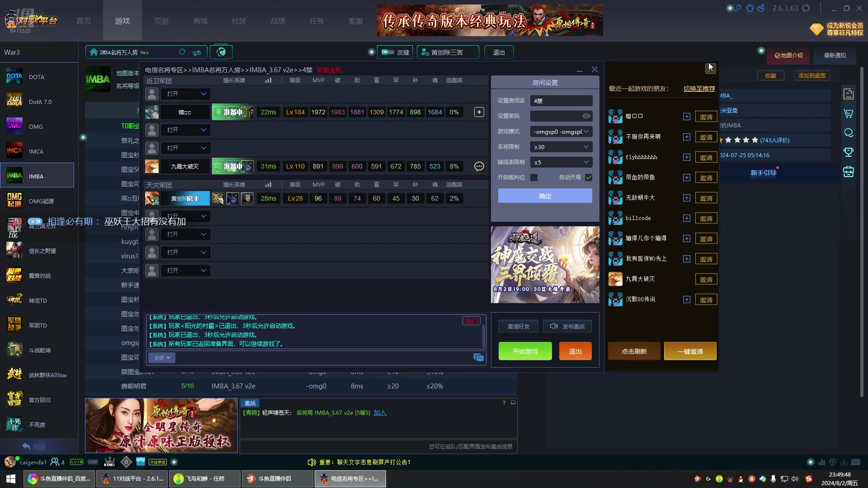
Task: Open the slot dropdown below 暗□□ row
Action: tap(185, 130)
